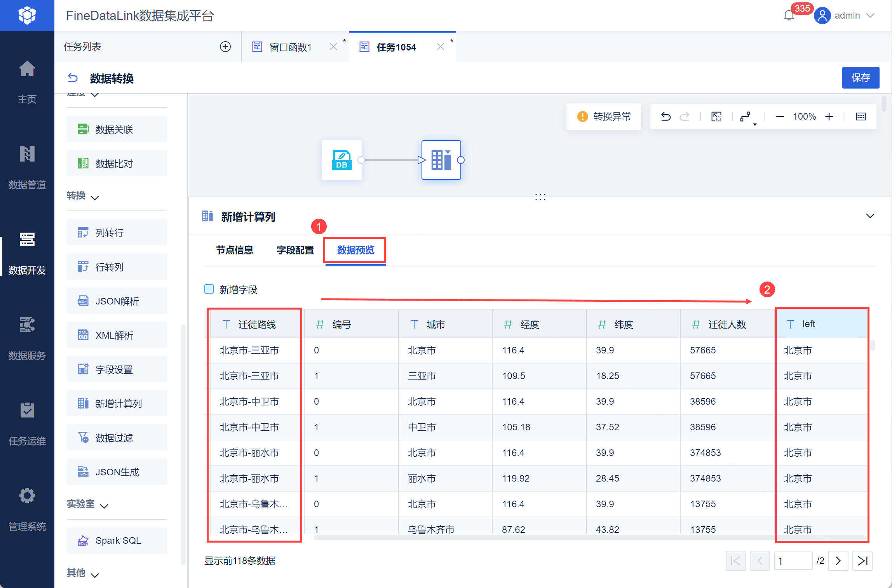Screen dimensions: 892x588
Task: Open the 窗口函数1 task tab
Action: (290, 47)
